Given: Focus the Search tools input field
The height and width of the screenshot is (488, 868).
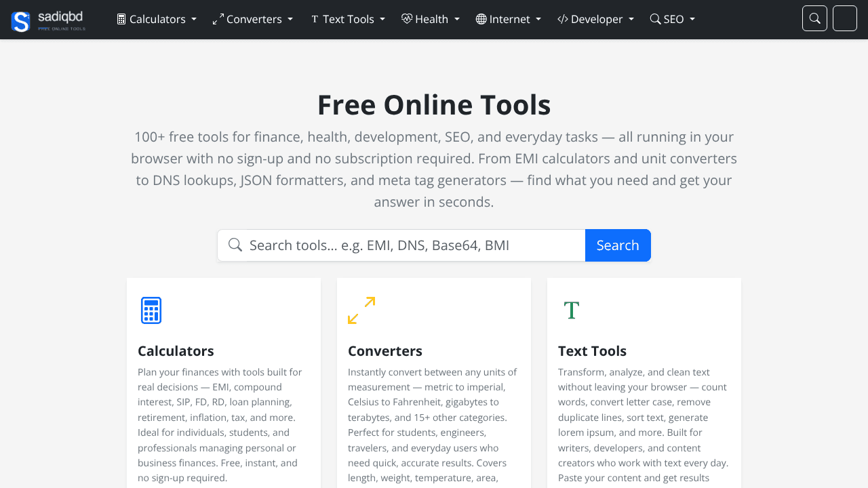Looking at the screenshot, I should tap(414, 245).
